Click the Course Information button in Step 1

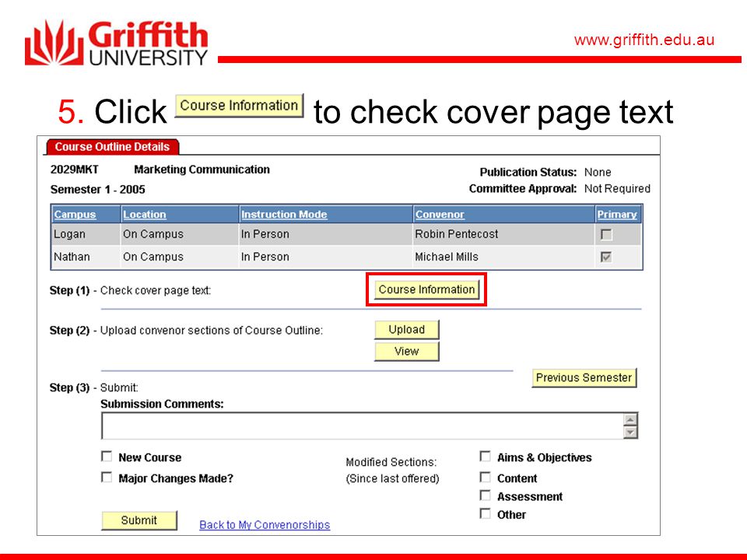pyautogui.click(x=426, y=289)
